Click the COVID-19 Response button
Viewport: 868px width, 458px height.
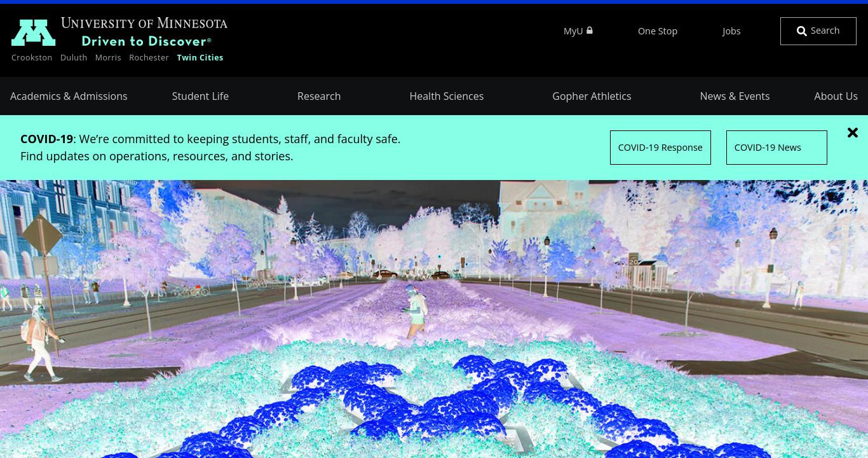pyautogui.click(x=660, y=148)
